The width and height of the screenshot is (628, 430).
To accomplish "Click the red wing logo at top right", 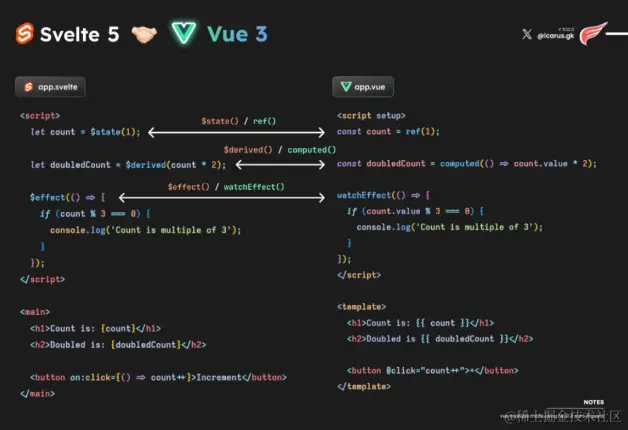I will [x=593, y=34].
